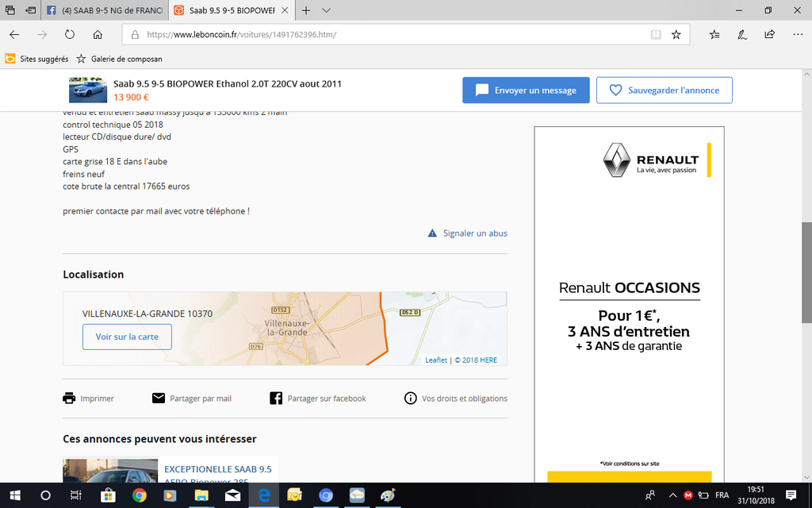Set these tabs aside icon
This screenshot has width=812, height=508.
pyautogui.click(x=31, y=10)
